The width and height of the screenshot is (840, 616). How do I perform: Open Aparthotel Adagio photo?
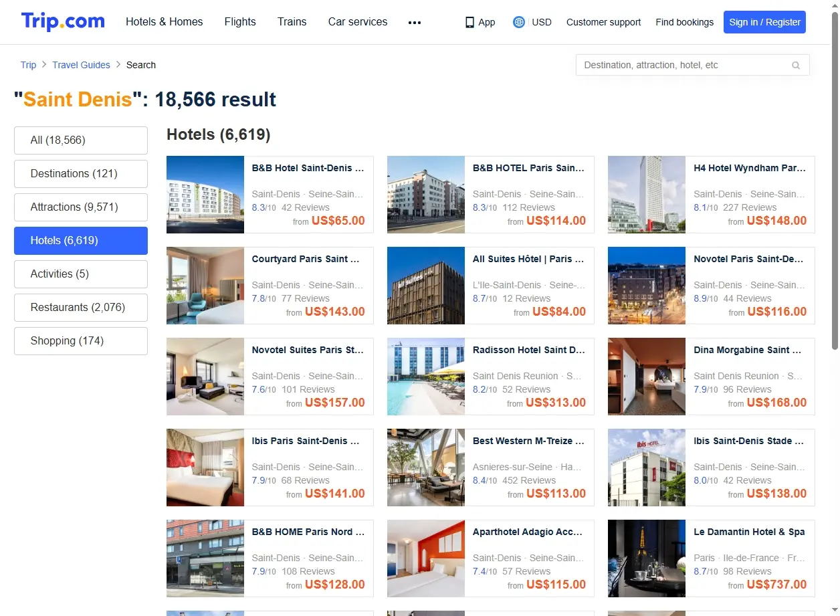[x=426, y=558]
